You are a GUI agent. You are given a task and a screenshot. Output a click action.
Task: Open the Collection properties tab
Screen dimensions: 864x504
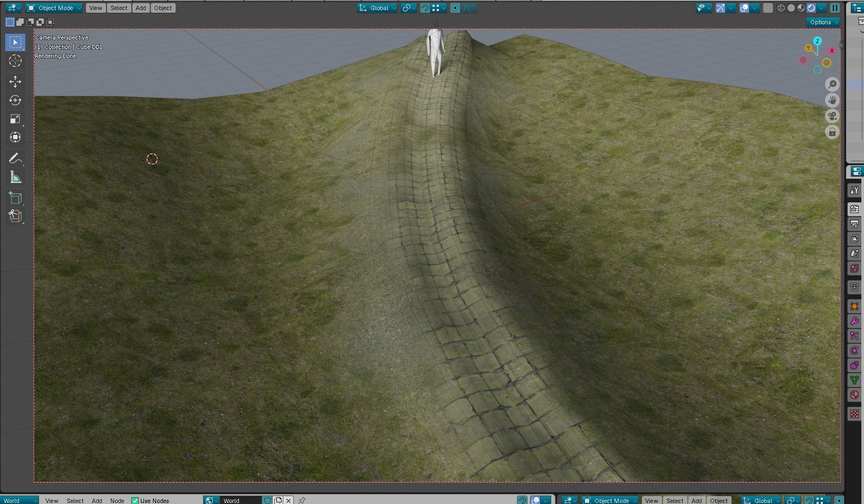point(855,287)
